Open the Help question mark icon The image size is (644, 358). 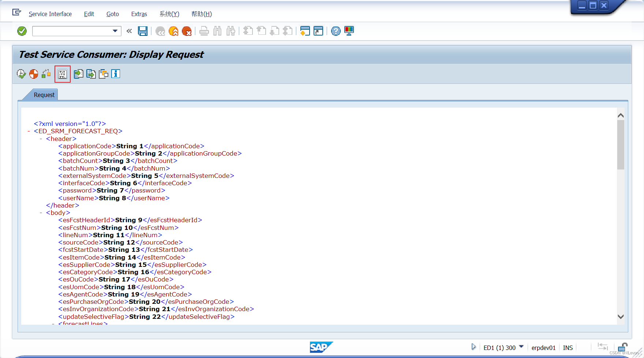coord(336,31)
